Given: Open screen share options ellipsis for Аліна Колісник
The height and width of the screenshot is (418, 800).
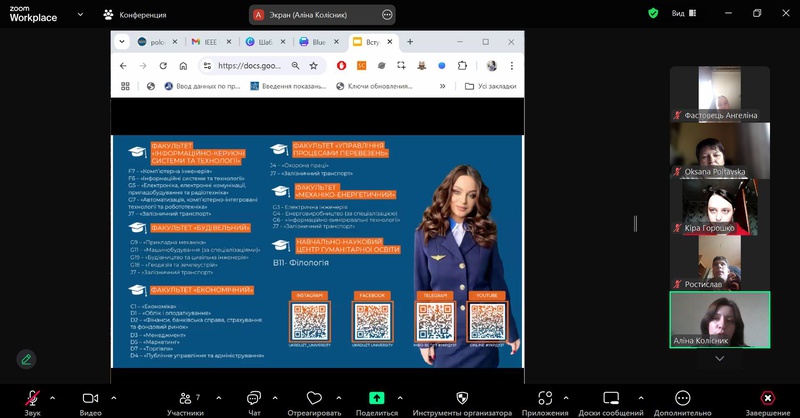Looking at the screenshot, I should pos(387,15).
